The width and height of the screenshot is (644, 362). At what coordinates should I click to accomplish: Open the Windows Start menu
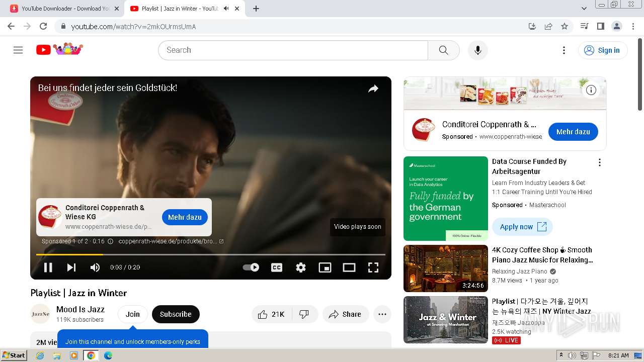(x=14, y=355)
